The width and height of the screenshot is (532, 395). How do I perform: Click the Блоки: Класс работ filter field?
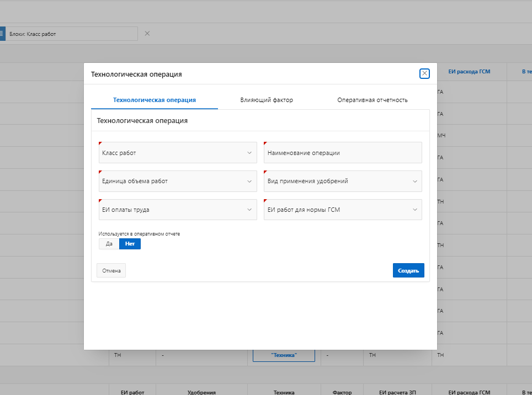click(x=72, y=34)
